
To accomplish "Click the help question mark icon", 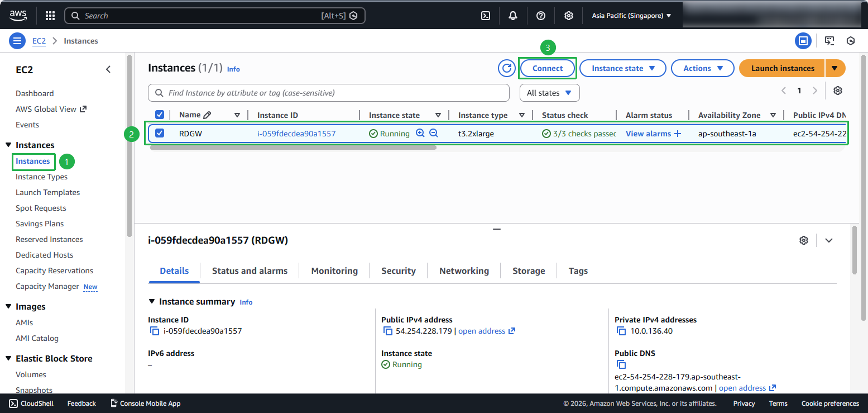I will [x=540, y=16].
